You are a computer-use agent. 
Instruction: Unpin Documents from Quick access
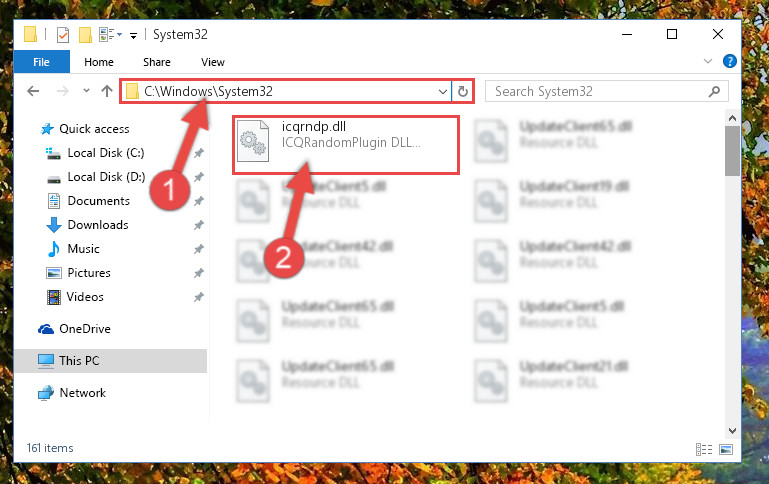199,201
